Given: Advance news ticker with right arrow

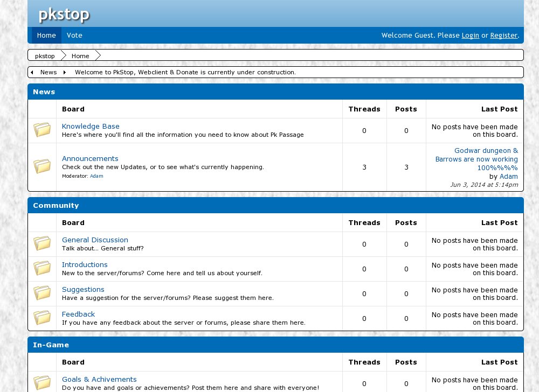Looking at the screenshot, I should click(x=65, y=72).
